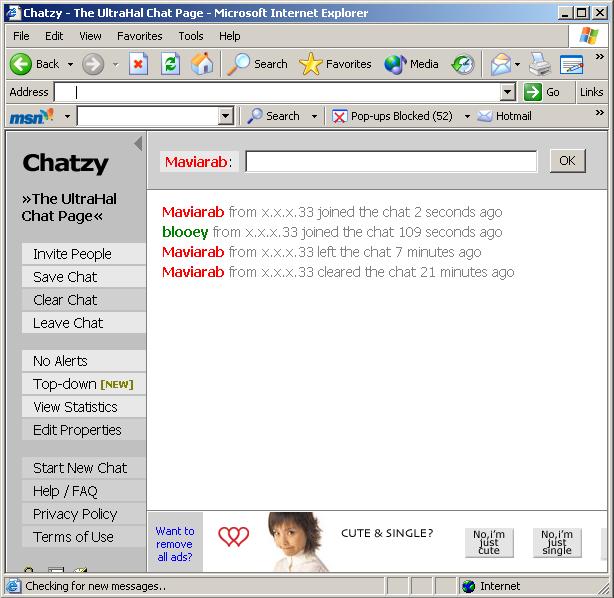Screen dimensions: 614x598
Task: Click the Links toolbar label
Action: click(591, 92)
